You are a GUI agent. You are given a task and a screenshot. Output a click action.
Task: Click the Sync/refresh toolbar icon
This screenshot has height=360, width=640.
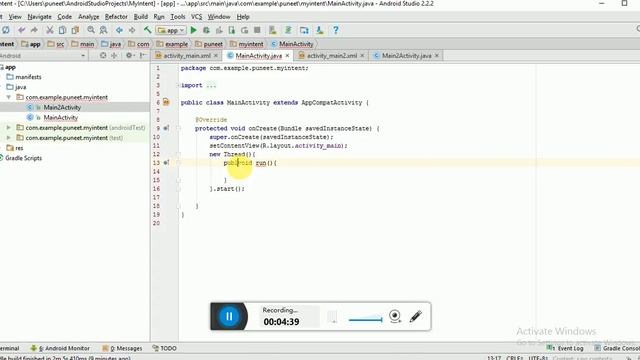6,30
